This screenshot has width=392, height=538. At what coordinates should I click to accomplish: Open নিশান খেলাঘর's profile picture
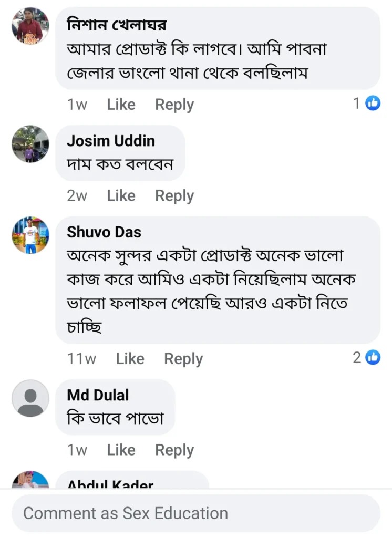coord(30,25)
